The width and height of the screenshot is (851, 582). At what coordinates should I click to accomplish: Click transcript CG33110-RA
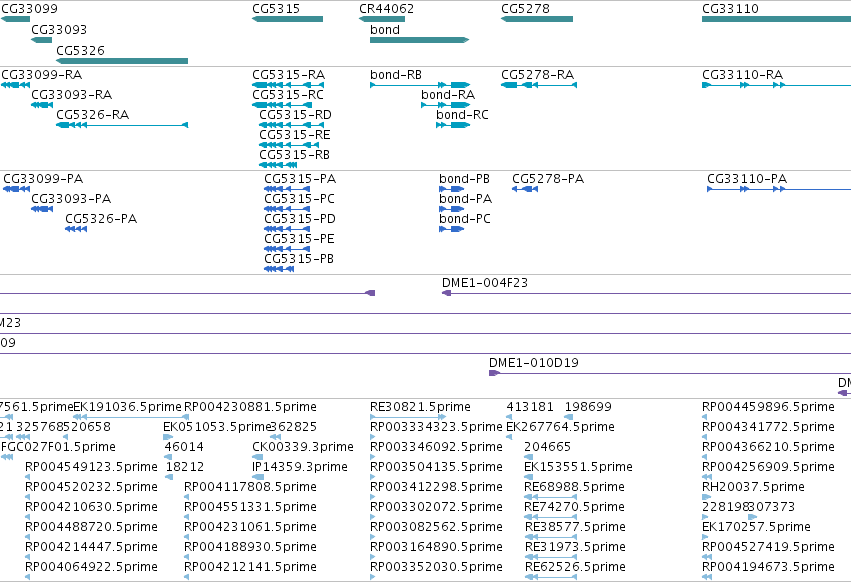[x=776, y=85]
